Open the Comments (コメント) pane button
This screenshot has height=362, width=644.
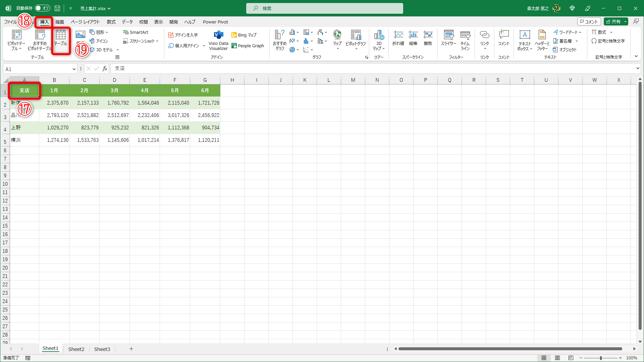tap(589, 21)
